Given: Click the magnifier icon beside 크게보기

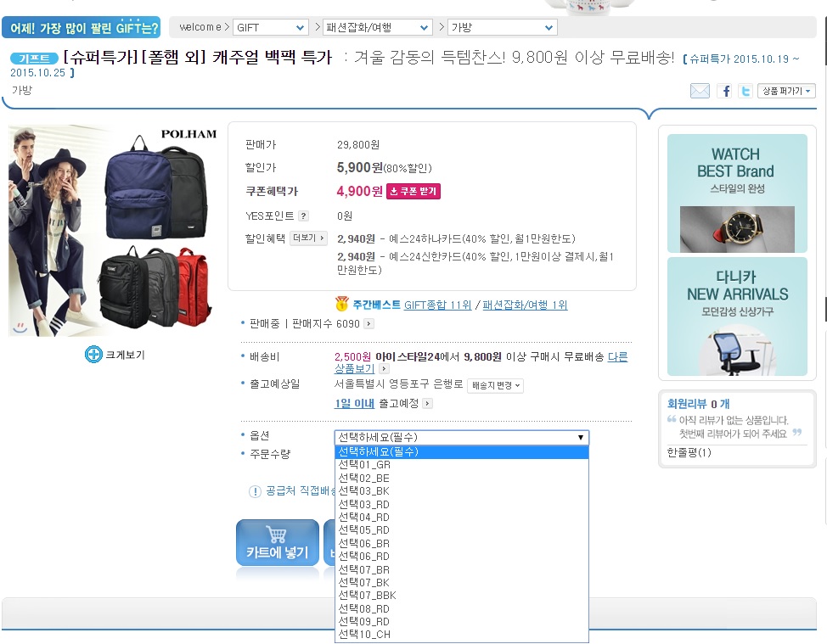Looking at the screenshot, I should pyautogui.click(x=93, y=355).
